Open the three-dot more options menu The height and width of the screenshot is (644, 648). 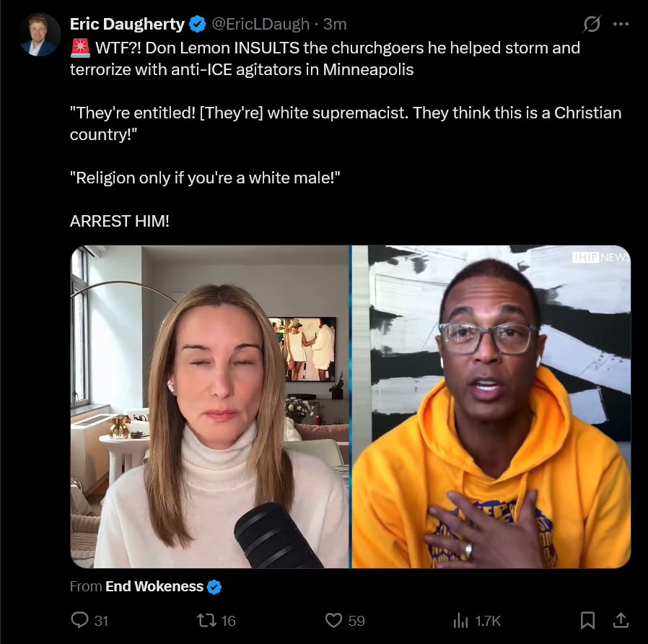(x=621, y=24)
